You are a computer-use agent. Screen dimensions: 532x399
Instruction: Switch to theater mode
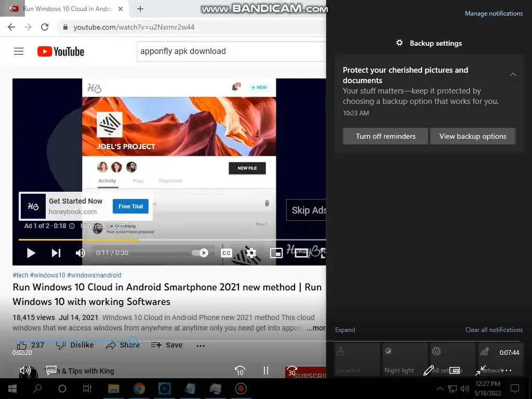pyautogui.click(x=301, y=253)
